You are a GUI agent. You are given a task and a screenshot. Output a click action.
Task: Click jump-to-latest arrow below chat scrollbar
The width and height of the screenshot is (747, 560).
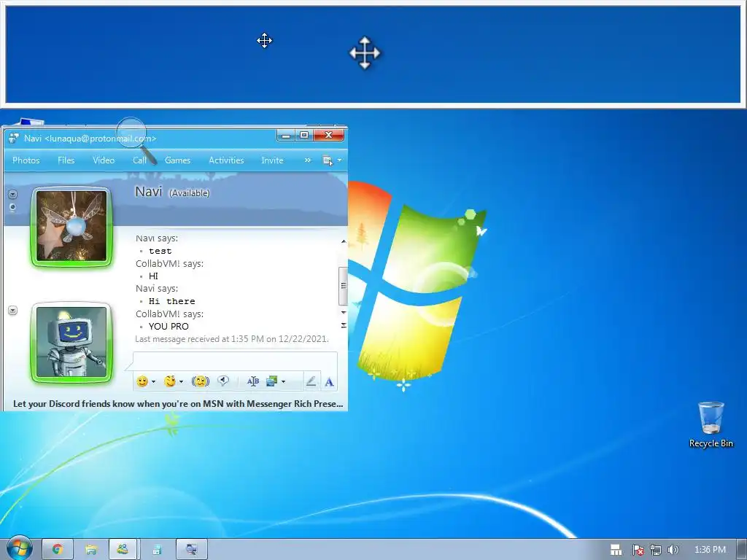pyautogui.click(x=344, y=325)
